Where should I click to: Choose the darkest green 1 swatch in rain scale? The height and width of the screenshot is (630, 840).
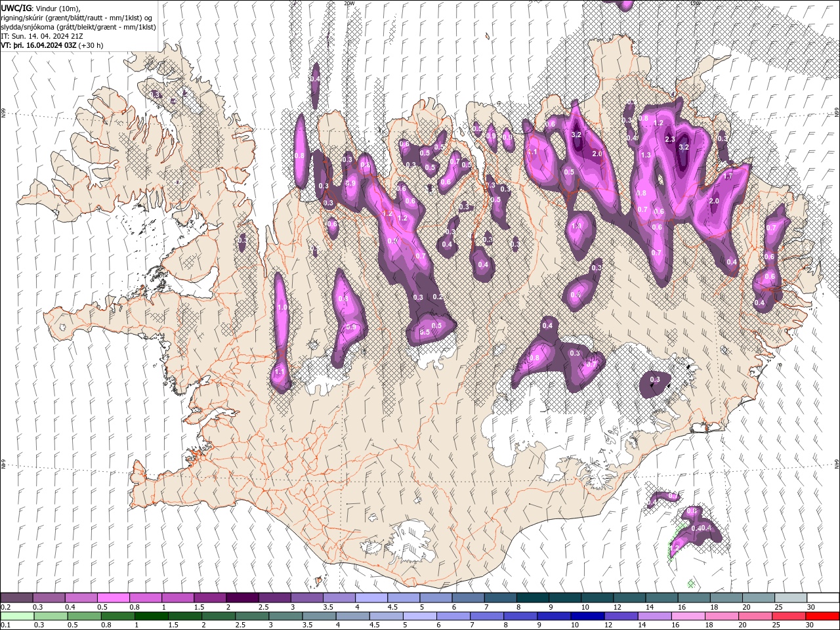pyautogui.click(x=151, y=616)
